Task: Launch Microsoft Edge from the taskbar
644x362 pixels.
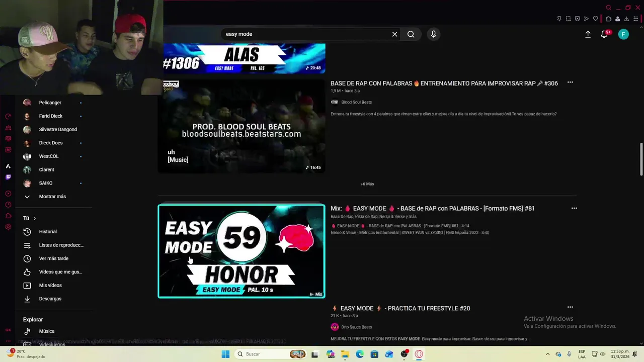Action: tap(360, 354)
